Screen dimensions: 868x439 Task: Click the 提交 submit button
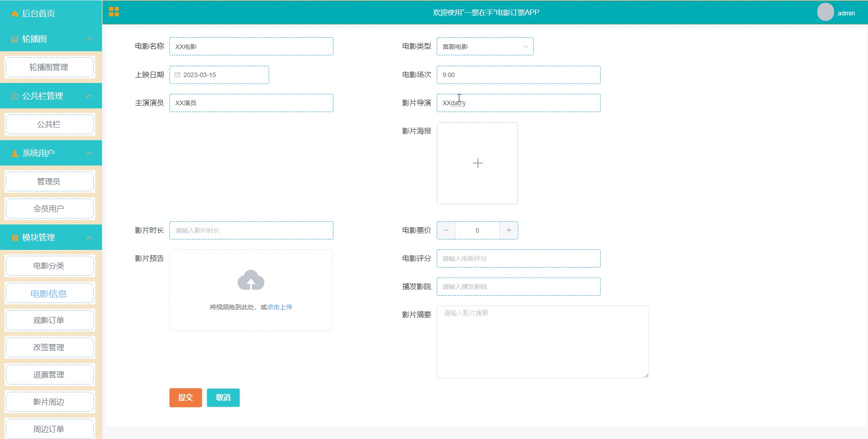186,398
